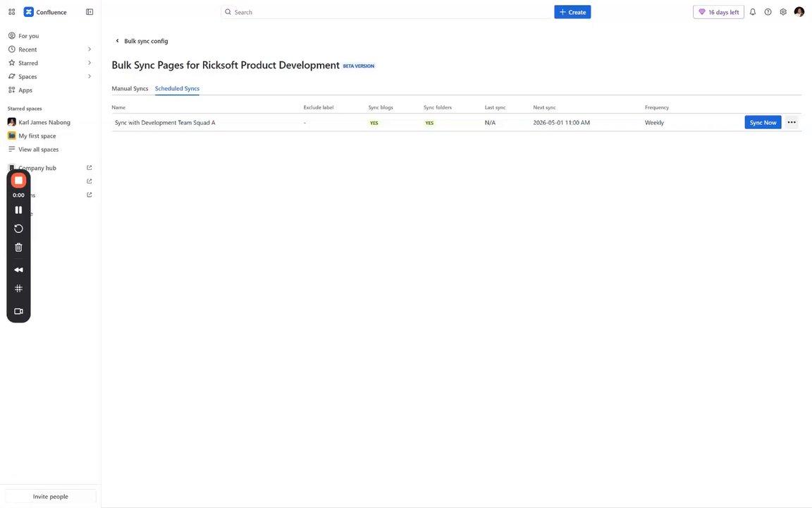Focus the Search field

386,12
